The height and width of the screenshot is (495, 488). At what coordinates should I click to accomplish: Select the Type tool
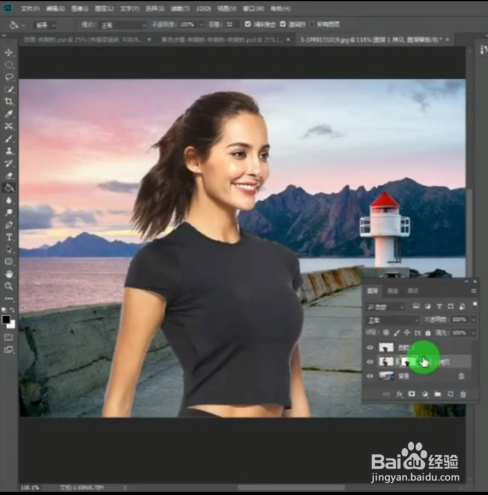(x=9, y=237)
